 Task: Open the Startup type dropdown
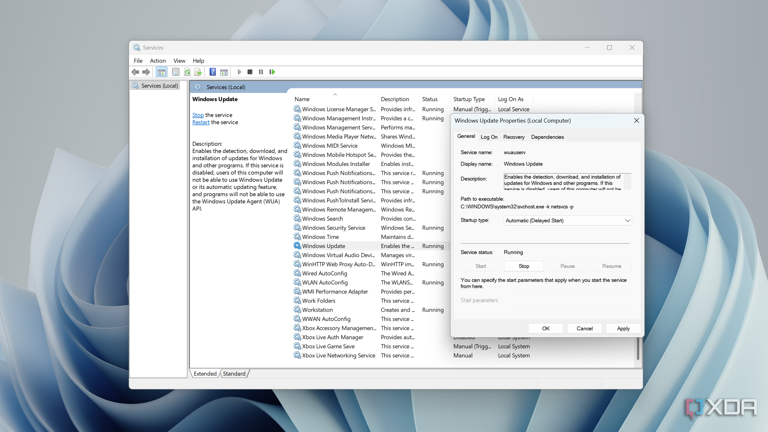[x=567, y=221]
